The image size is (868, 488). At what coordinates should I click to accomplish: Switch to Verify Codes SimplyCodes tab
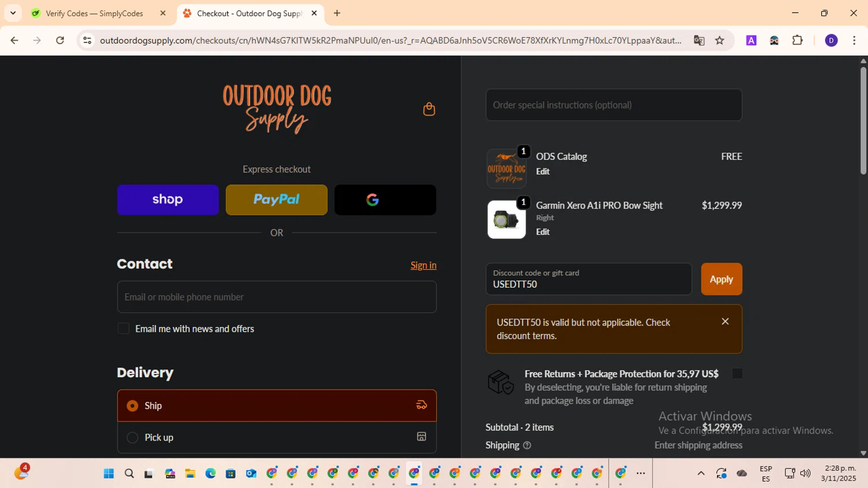[94, 13]
